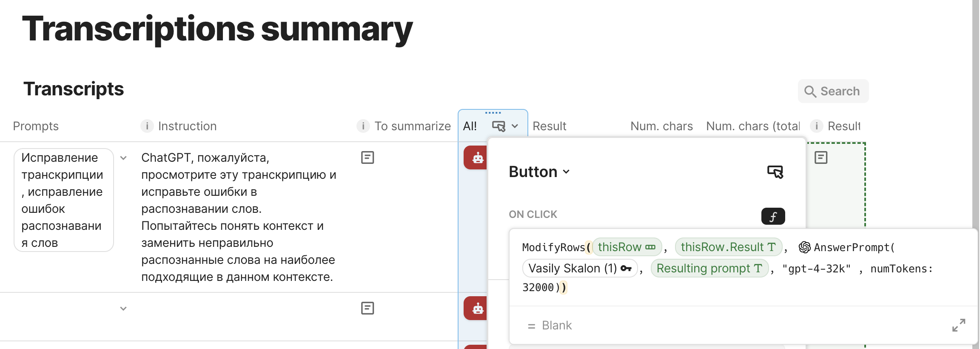Viewport: 980px width, 349px height.
Task: Open the To summarize note icon in second row
Action: click(367, 308)
